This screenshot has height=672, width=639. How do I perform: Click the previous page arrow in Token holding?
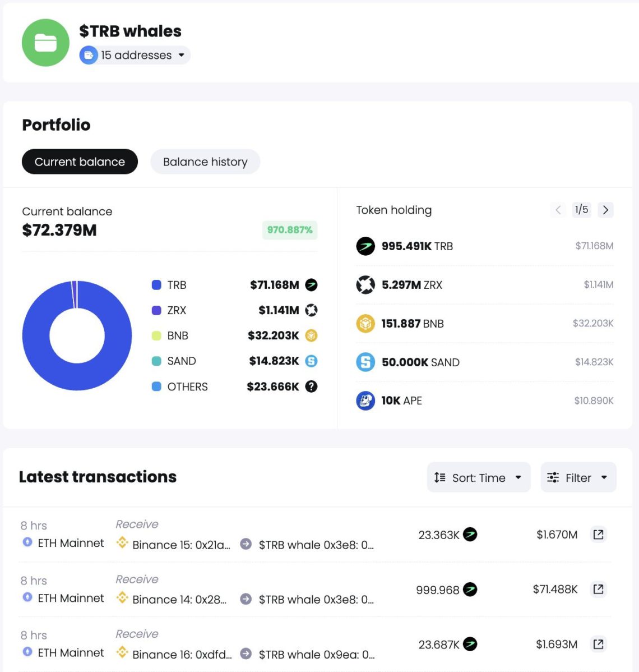(558, 210)
